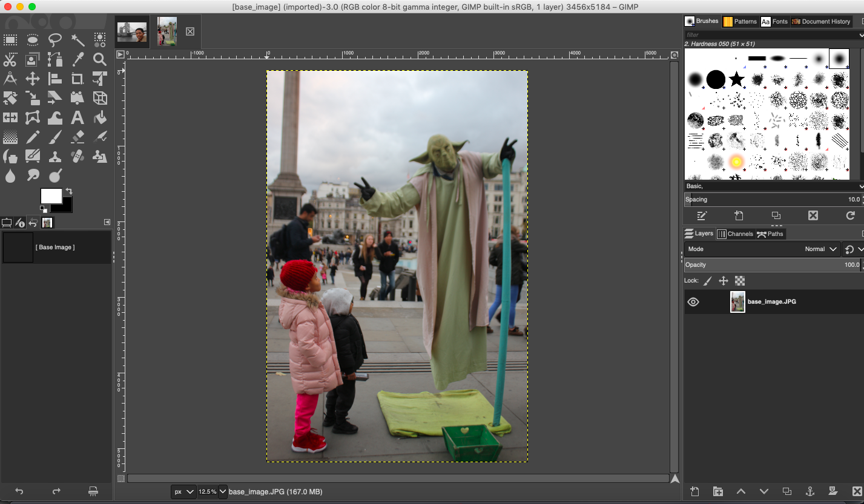
Task: Select the Text tool
Action: (x=77, y=117)
